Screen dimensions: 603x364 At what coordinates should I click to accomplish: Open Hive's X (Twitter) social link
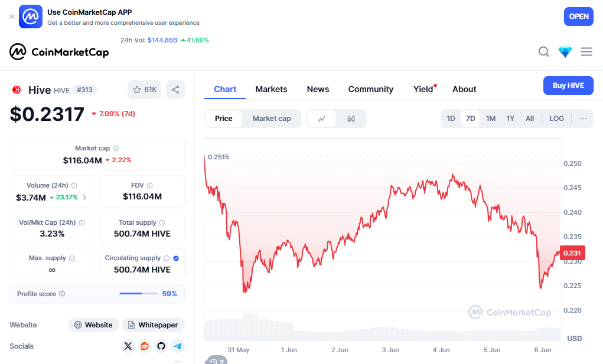point(128,346)
